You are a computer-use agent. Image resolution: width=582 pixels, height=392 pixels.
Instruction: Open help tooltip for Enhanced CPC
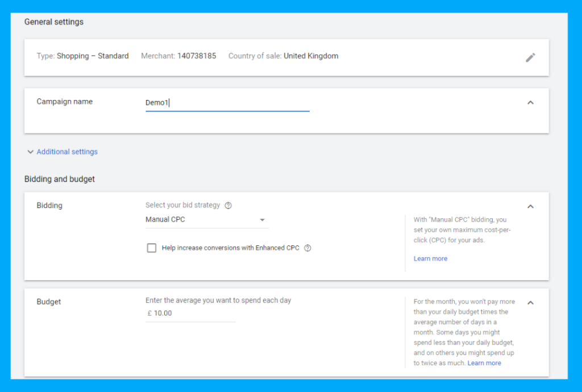(307, 248)
